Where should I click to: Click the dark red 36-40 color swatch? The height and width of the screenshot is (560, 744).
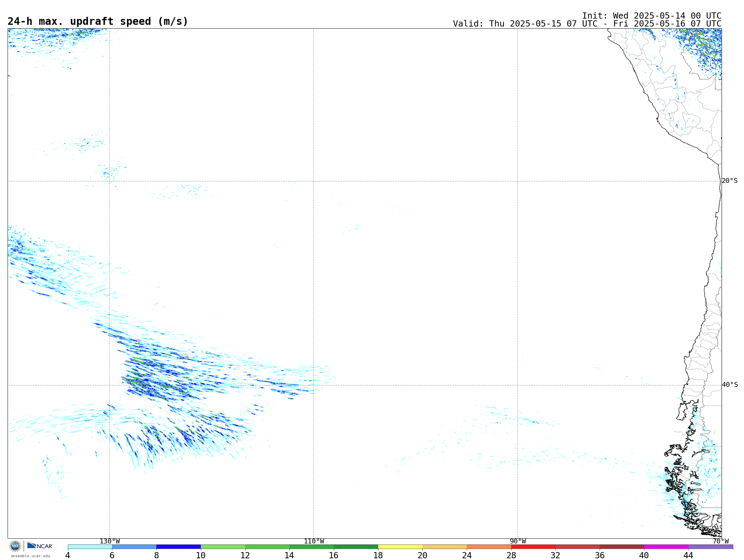pyautogui.click(x=622, y=547)
